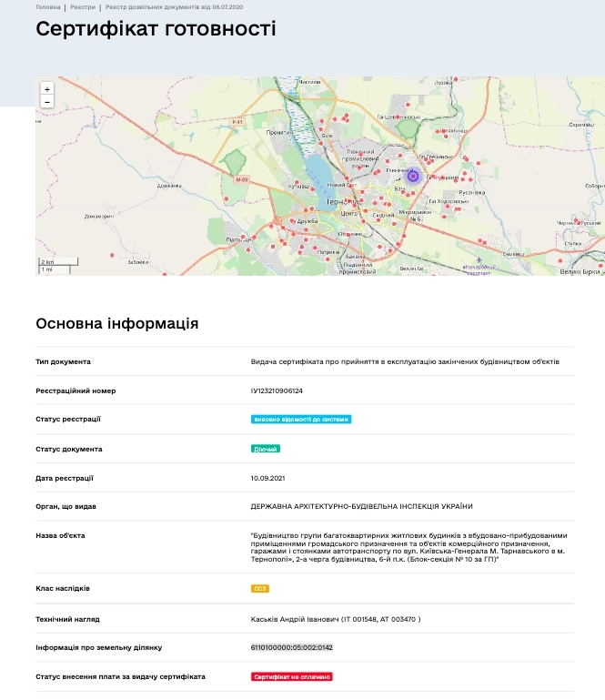This screenshot has width=605, height=700.
Task: Click the 'Технічний нагляд' label
Action: click(67, 619)
